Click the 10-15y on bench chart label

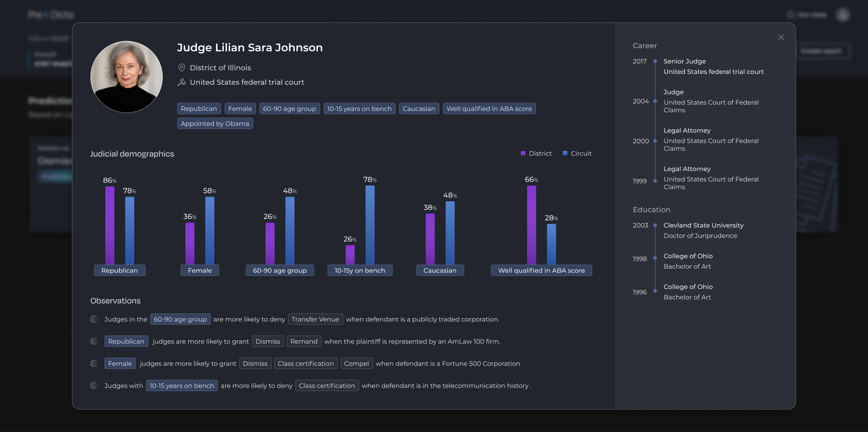point(359,270)
